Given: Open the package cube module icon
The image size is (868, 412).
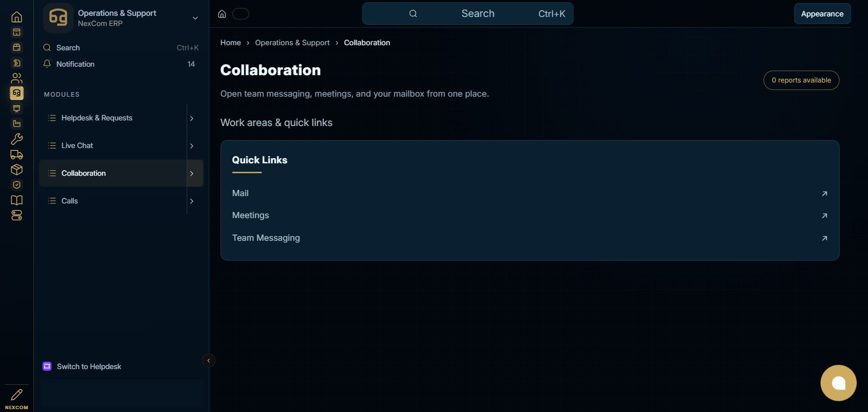Looking at the screenshot, I should click(x=16, y=170).
